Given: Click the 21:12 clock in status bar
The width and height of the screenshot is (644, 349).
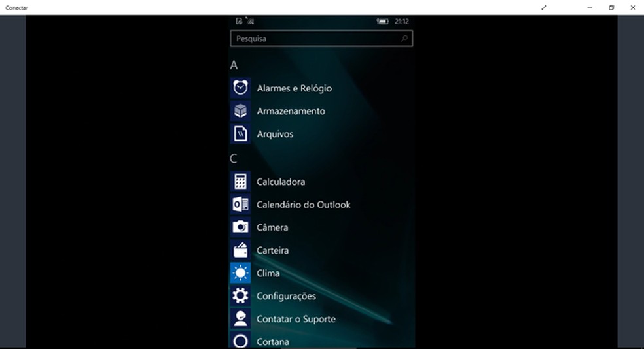Looking at the screenshot, I should coord(401,22).
